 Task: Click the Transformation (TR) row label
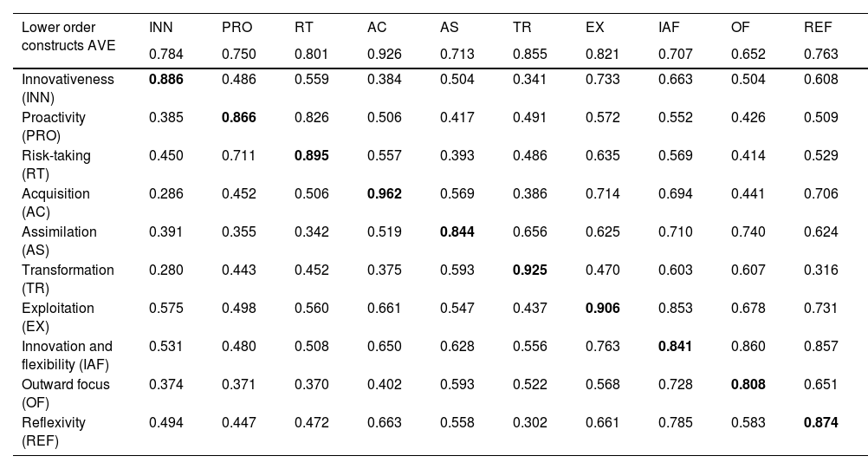(x=68, y=278)
